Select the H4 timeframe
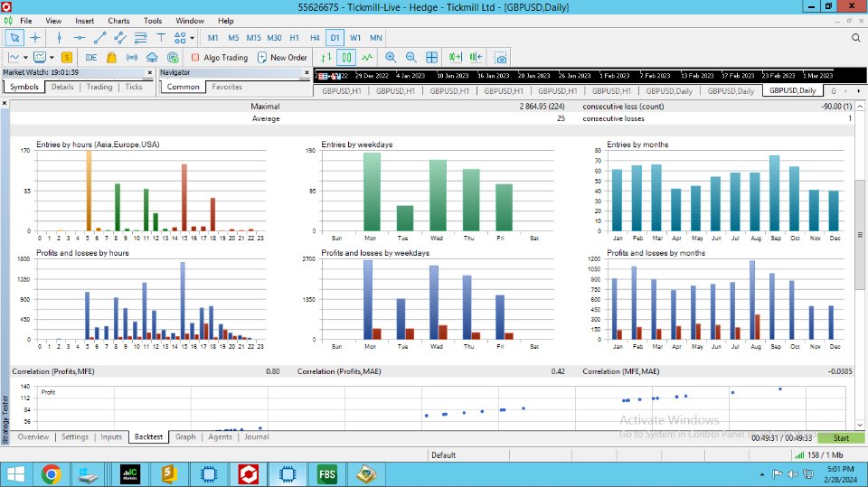 pyautogui.click(x=315, y=38)
